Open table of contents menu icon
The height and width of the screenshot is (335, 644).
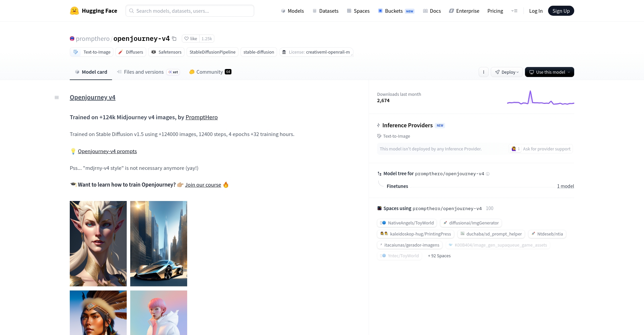[57, 97]
